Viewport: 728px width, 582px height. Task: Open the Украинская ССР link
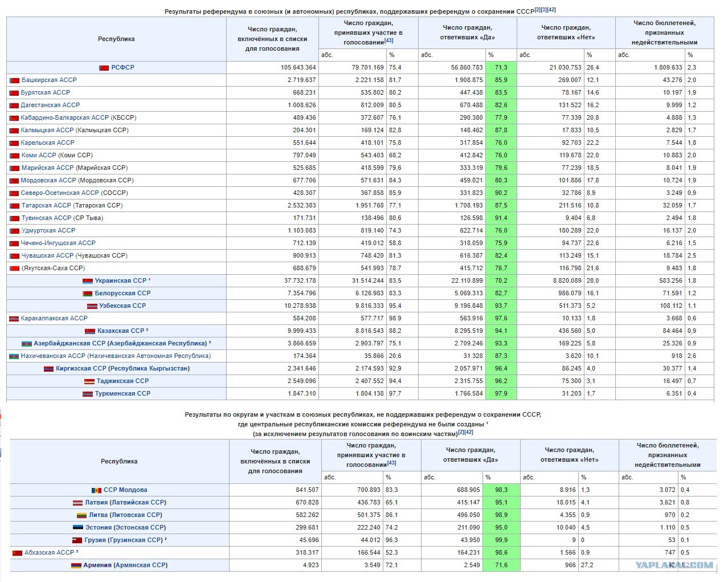pyautogui.click(x=120, y=280)
